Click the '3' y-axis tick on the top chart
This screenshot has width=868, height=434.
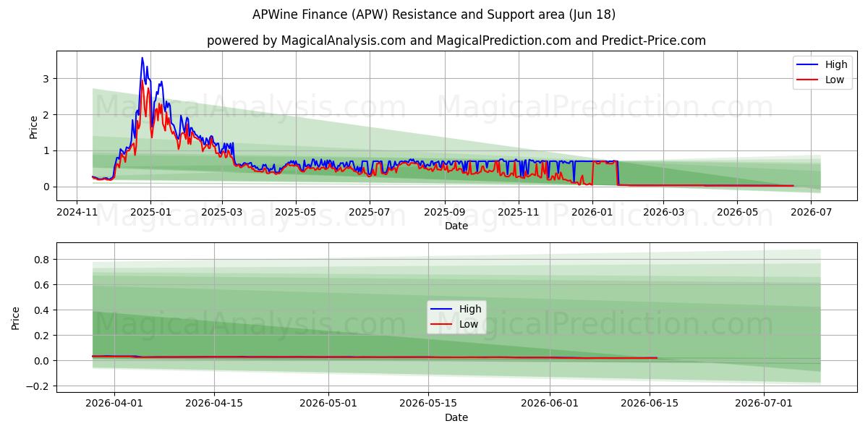coord(46,78)
